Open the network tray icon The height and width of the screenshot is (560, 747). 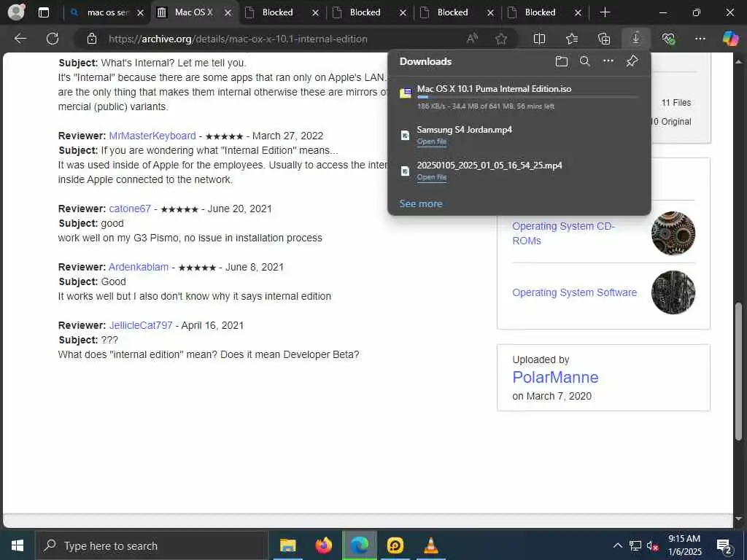635,545
